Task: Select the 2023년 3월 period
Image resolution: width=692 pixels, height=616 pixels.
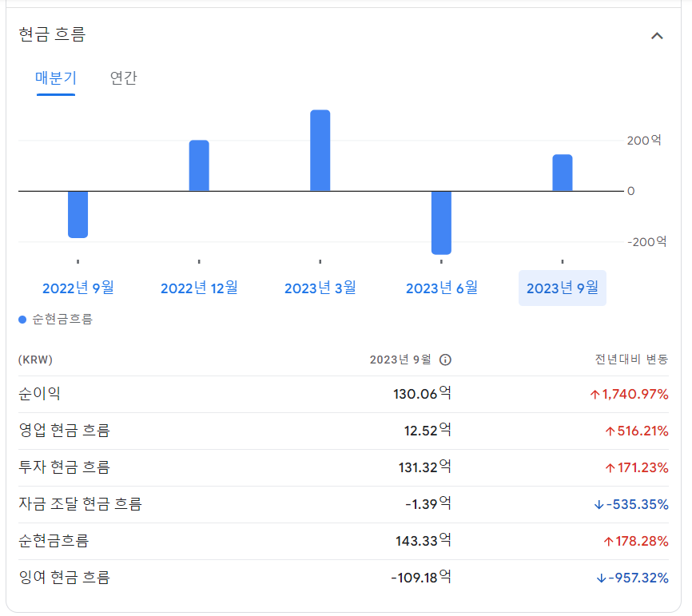Action: point(320,288)
